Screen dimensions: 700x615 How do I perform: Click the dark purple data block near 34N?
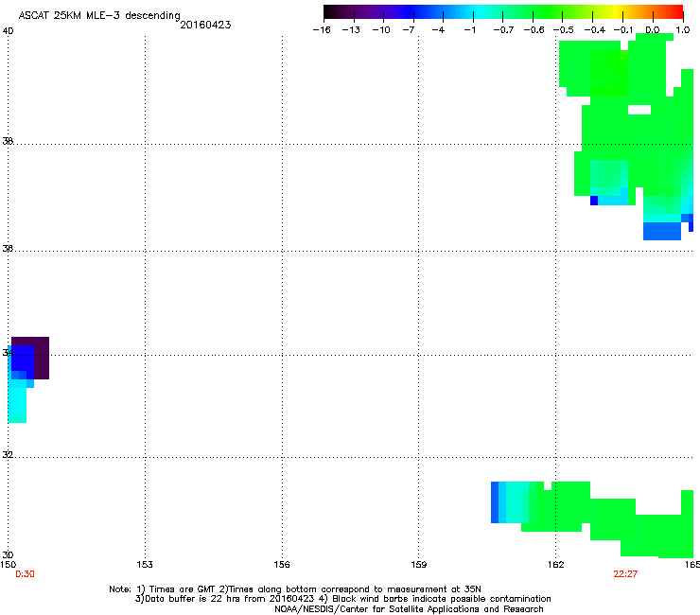[41, 359]
